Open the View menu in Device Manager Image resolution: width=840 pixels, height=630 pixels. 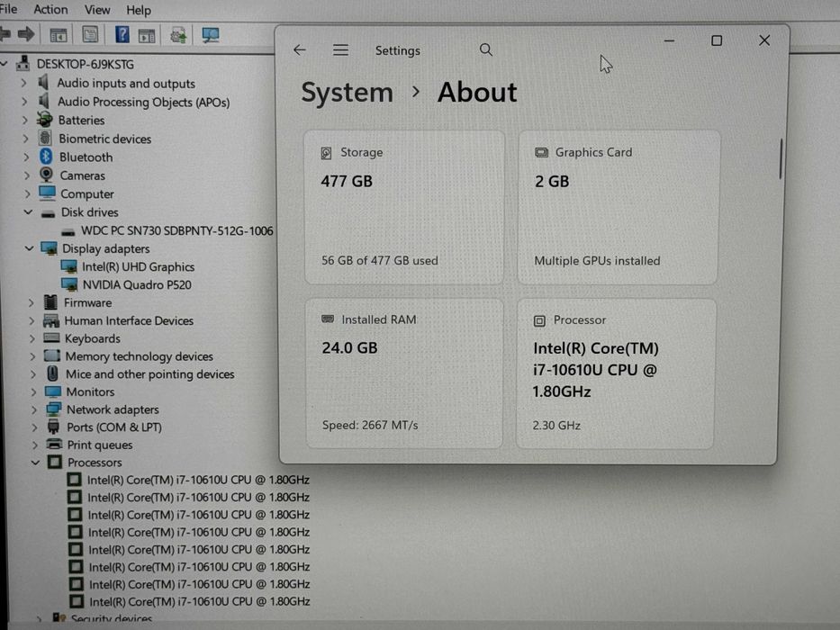click(97, 10)
